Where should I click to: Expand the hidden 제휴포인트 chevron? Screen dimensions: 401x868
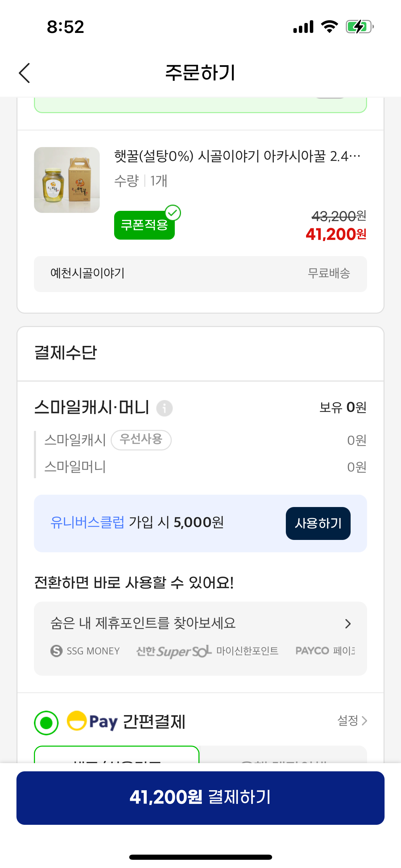pos(348,624)
